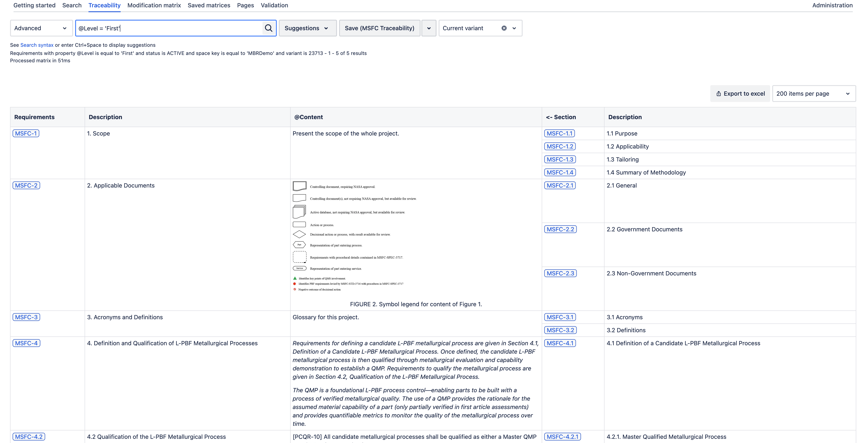The height and width of the screenshot is (443, 868).
Task: Expand the Suggestions dropdown
Action: [307, 28]
